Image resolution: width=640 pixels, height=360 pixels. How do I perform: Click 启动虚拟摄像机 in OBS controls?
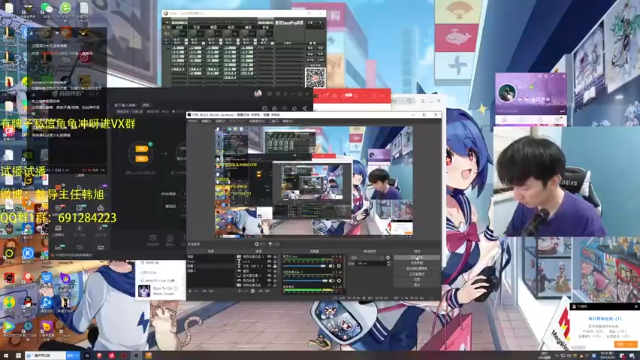(x=417, y=268)
